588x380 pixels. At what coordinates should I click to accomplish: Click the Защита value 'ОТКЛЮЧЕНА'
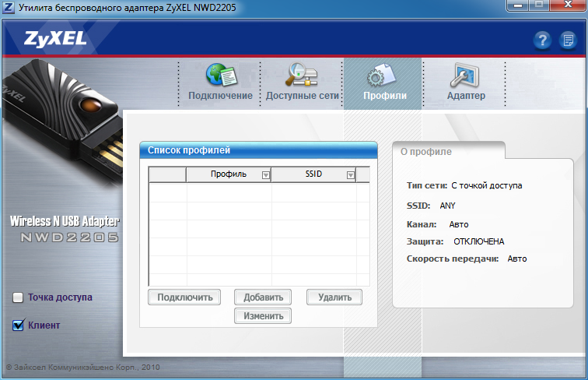479,241
